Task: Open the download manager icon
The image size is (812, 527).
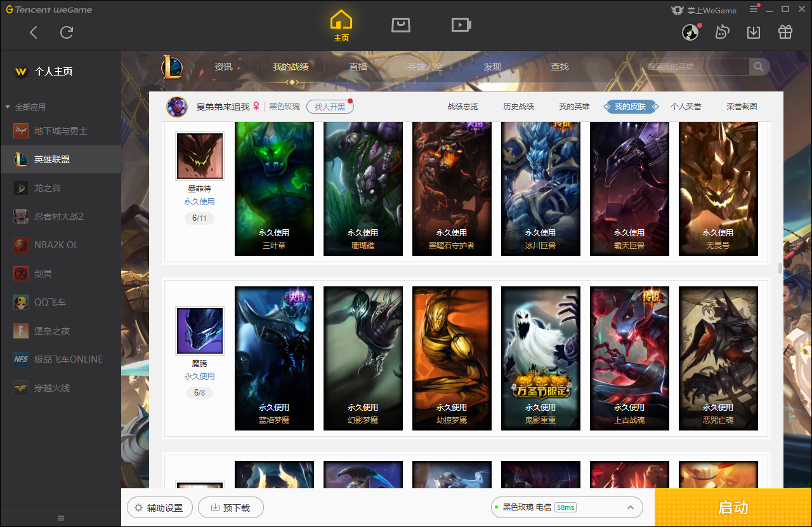Action: pos(754,32)
